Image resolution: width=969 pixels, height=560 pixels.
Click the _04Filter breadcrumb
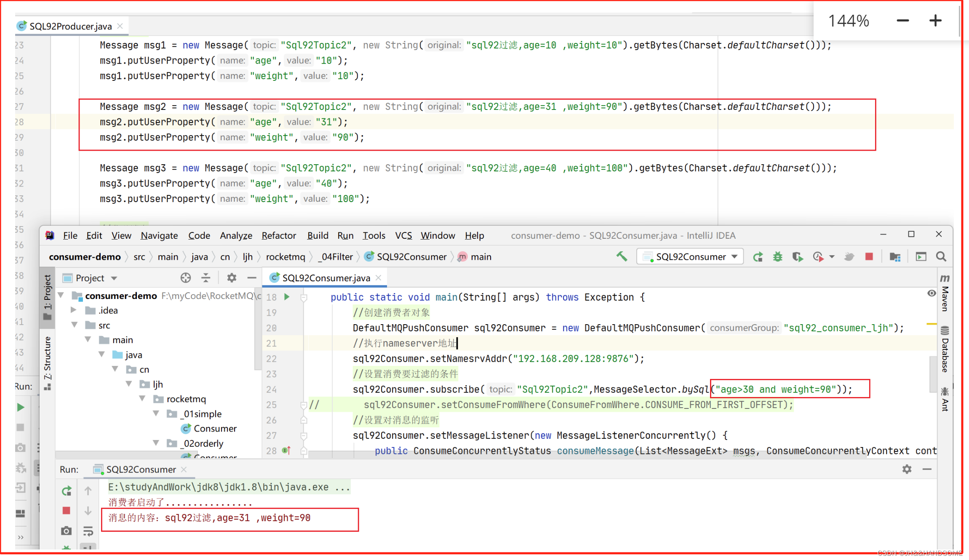coord(335,256)
